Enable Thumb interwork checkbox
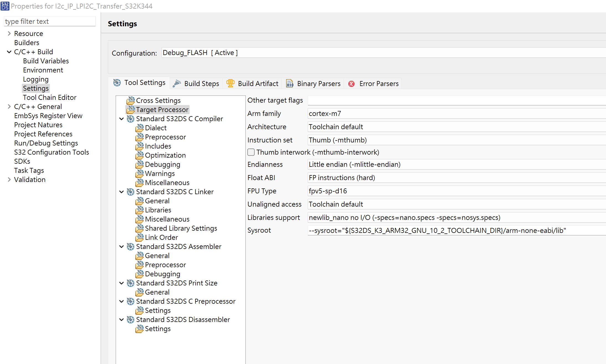 click(251, 152)
